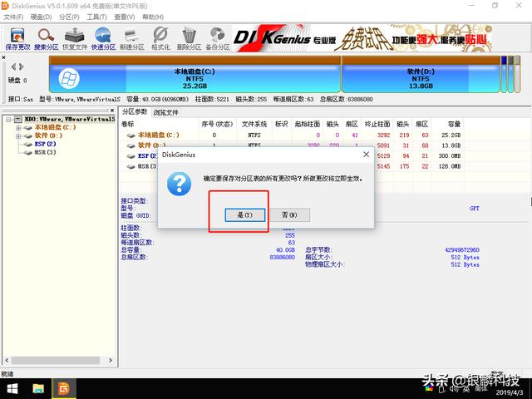Open the 文件(F) menu
532x399 pixels.
tap(13, 17)
